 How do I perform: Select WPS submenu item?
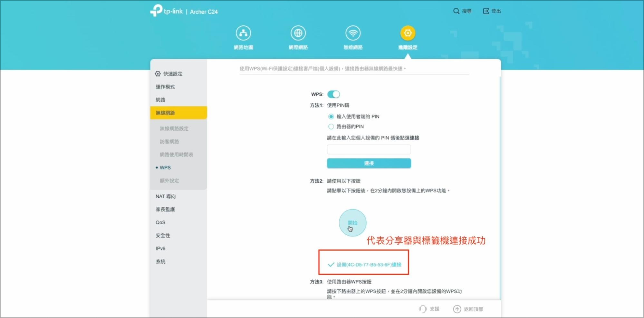(165, 168)
